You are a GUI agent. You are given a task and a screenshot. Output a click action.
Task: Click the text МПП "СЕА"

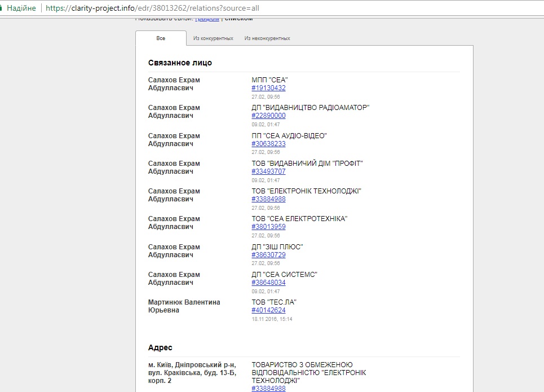(x=269, y=80)
